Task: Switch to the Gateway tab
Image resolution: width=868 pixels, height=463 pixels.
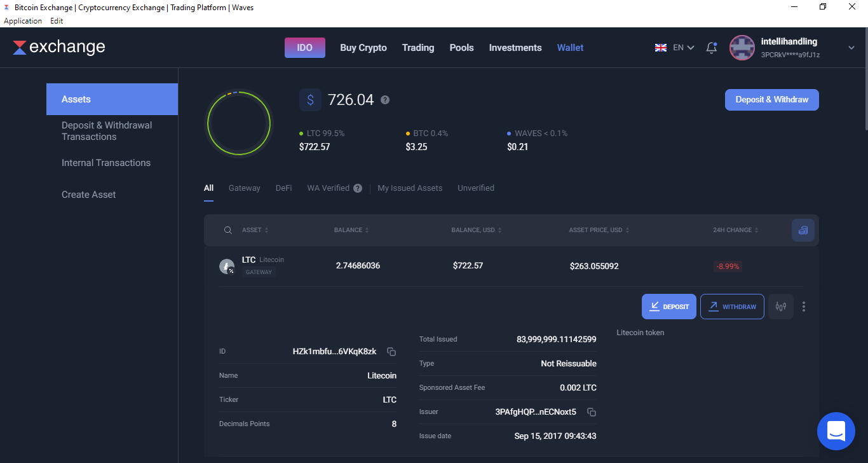Action: [x=245, y=188]
